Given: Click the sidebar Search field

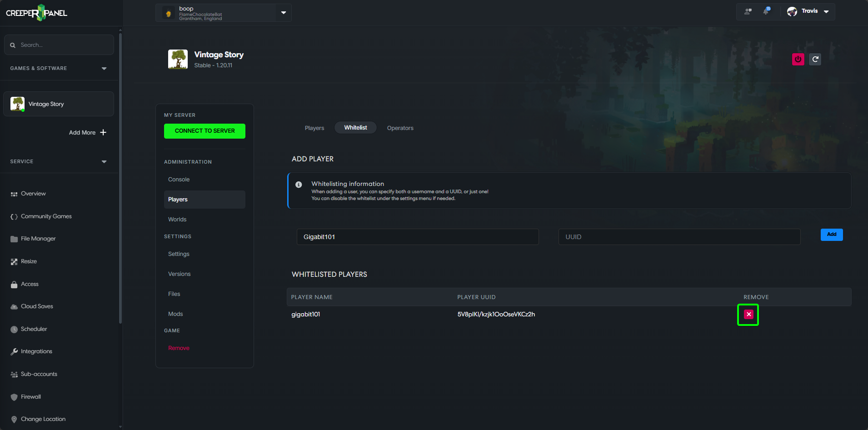Looking at the screenshot, I should [x=59, y=45].
